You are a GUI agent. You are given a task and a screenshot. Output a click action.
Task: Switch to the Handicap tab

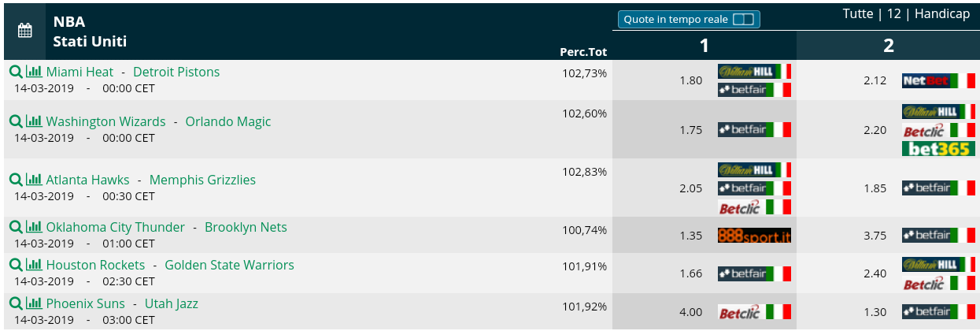[x=941, y=14]
